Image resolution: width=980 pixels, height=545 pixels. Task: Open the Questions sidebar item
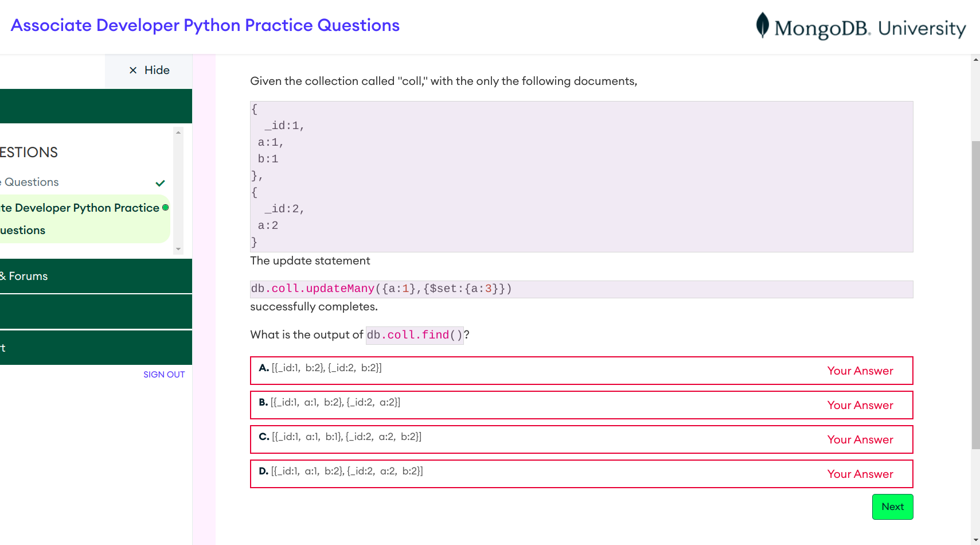coord(32,182)
